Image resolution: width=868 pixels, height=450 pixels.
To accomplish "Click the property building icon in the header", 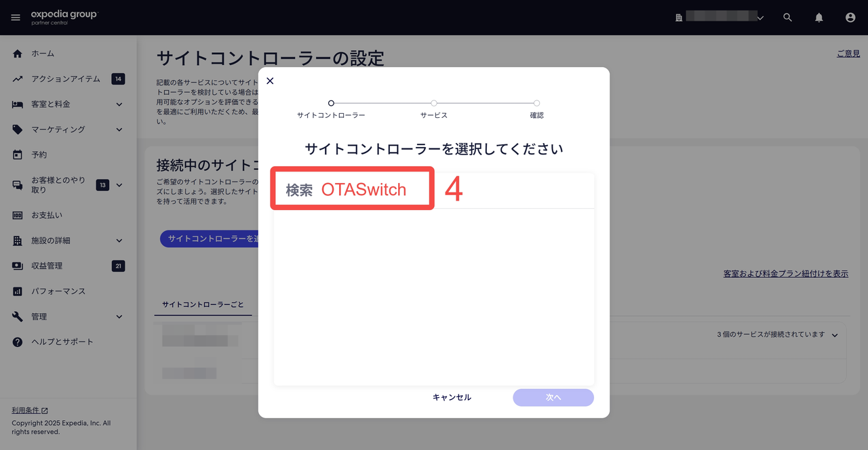I will coord(679,18).
